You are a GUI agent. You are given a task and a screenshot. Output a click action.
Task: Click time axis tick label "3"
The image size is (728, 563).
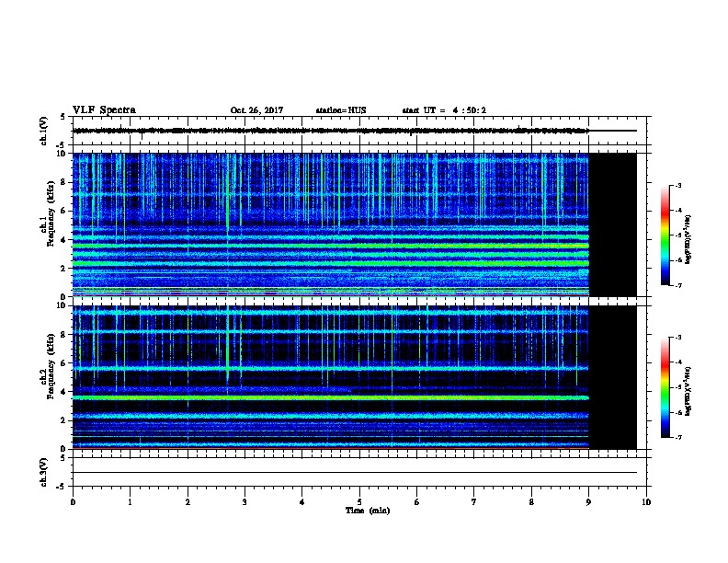245,501
